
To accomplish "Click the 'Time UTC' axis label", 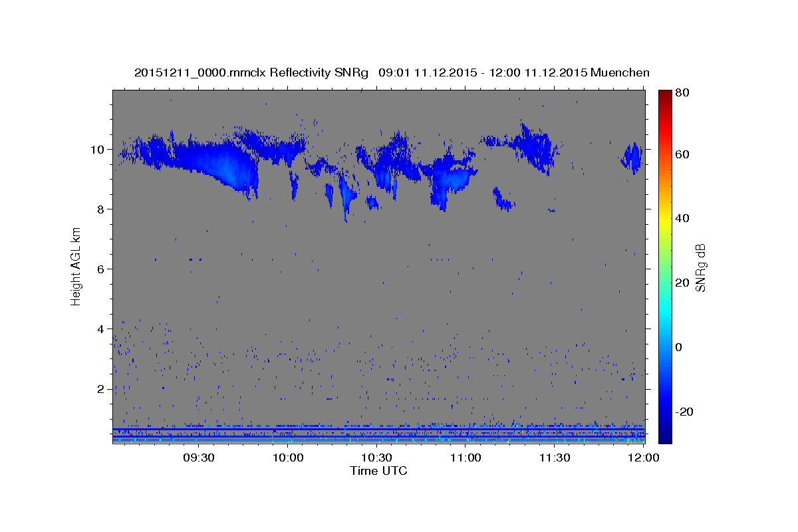I will pyautogui.click(x=378, y=471).
